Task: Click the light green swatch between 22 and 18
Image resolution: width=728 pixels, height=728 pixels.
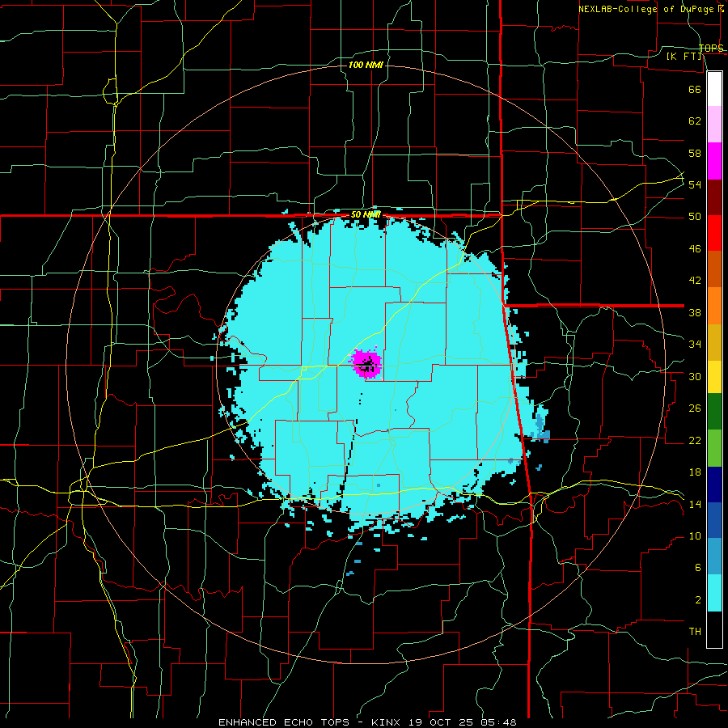Action: (x=714, y=448)
